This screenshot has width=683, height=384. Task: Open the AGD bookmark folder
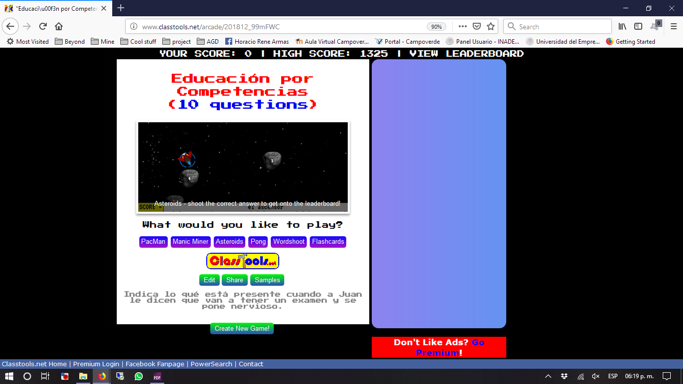(x=208, y=41)
